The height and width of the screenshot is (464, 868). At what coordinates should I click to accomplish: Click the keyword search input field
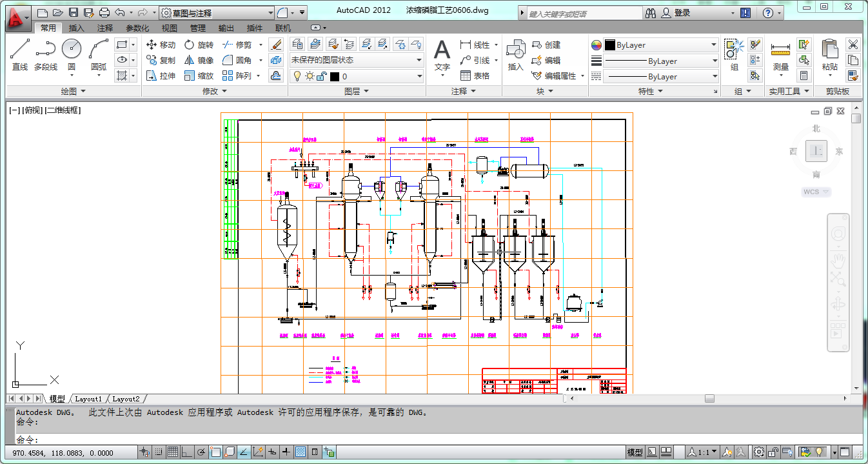tap(584, 14)
